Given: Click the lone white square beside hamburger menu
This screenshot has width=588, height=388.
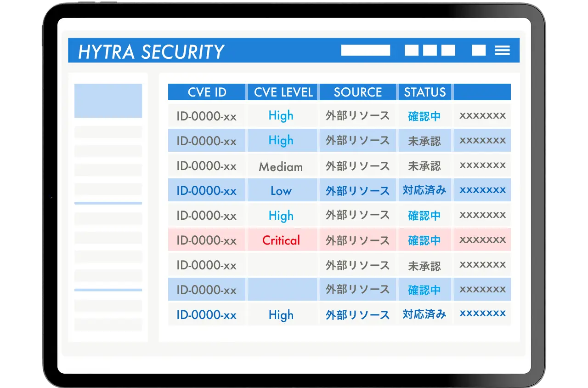Looking at the screenshot, I should tap(479, 50).
